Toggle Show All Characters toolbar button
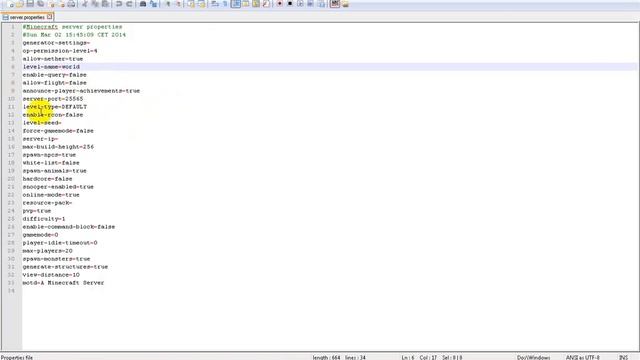 click(225, 4)
